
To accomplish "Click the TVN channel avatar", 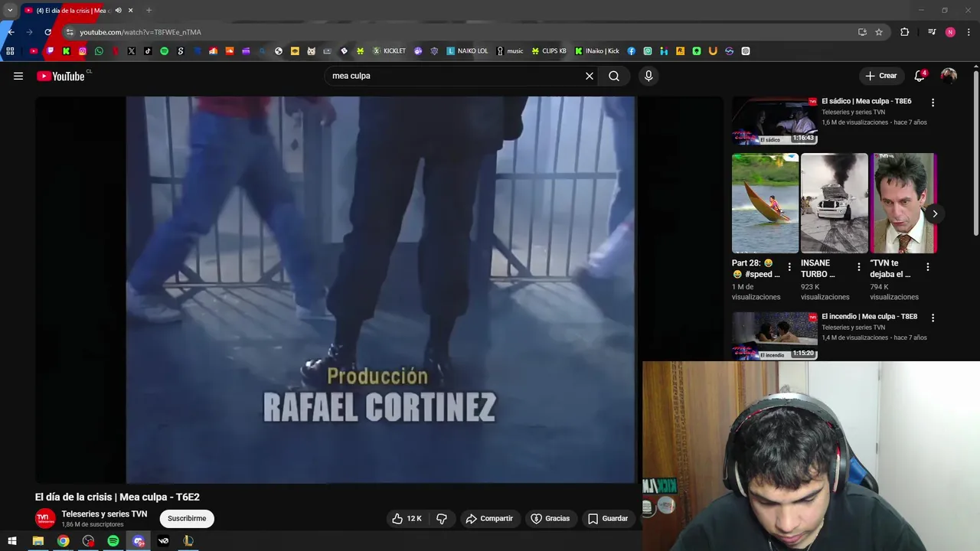I will (45, 518).
